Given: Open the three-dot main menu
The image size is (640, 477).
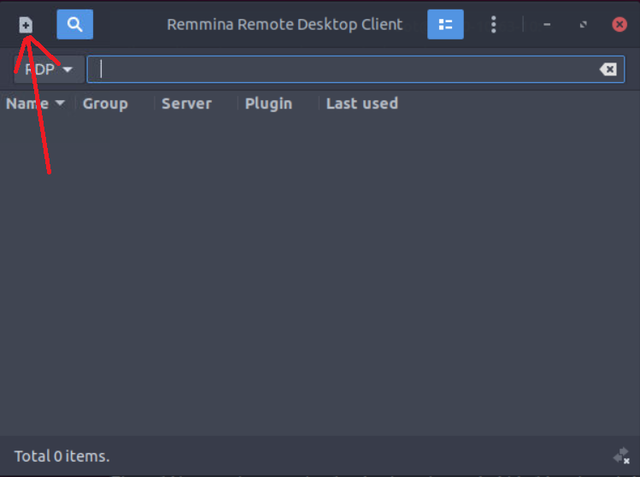Looking at the screenshot, I should 493,24.
